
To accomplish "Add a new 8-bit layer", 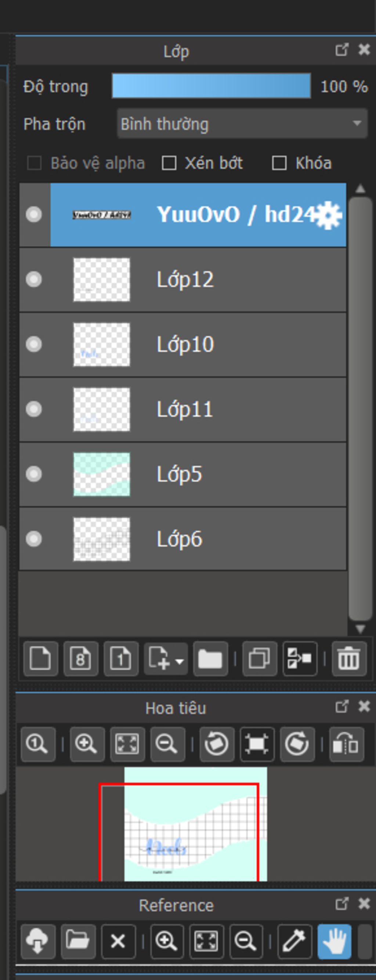I will (x=81, y=658).
